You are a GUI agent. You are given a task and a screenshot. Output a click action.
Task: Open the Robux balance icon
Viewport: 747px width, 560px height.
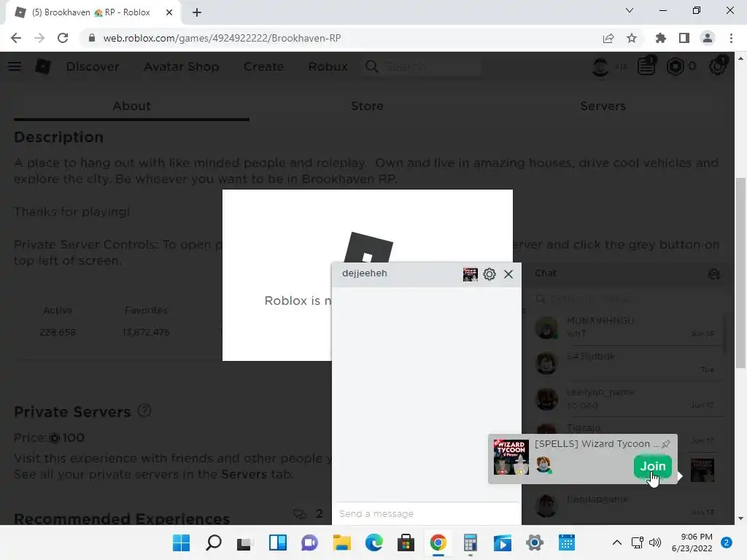675,66
